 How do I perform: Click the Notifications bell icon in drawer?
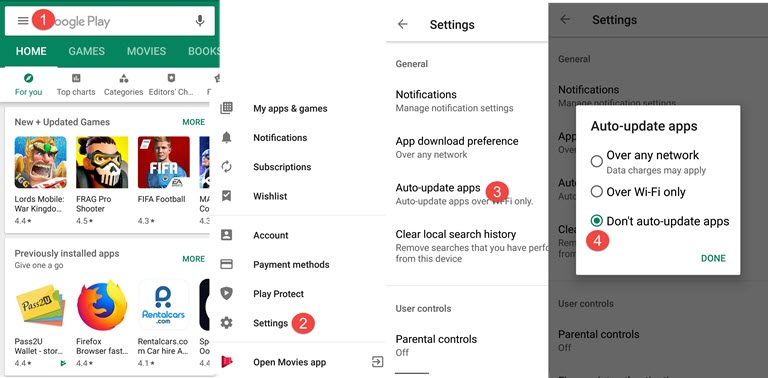click(x=226, y=138)
